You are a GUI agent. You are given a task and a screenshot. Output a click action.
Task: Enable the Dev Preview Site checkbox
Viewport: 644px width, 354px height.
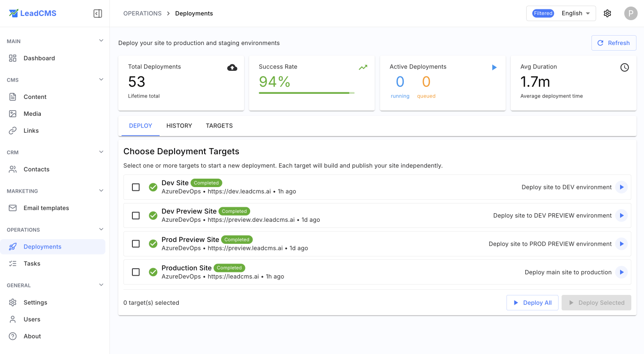point(136,215)
